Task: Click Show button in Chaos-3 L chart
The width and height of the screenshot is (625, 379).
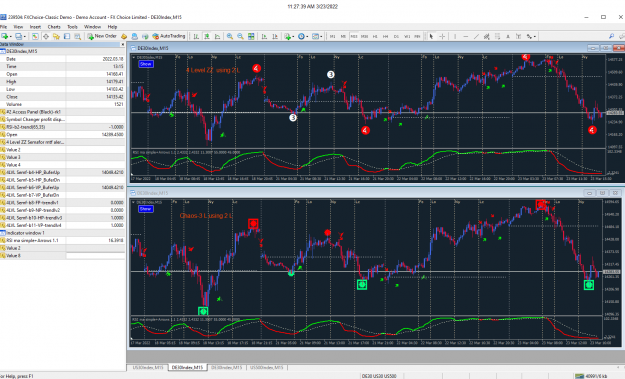Action: coord(146,209)
